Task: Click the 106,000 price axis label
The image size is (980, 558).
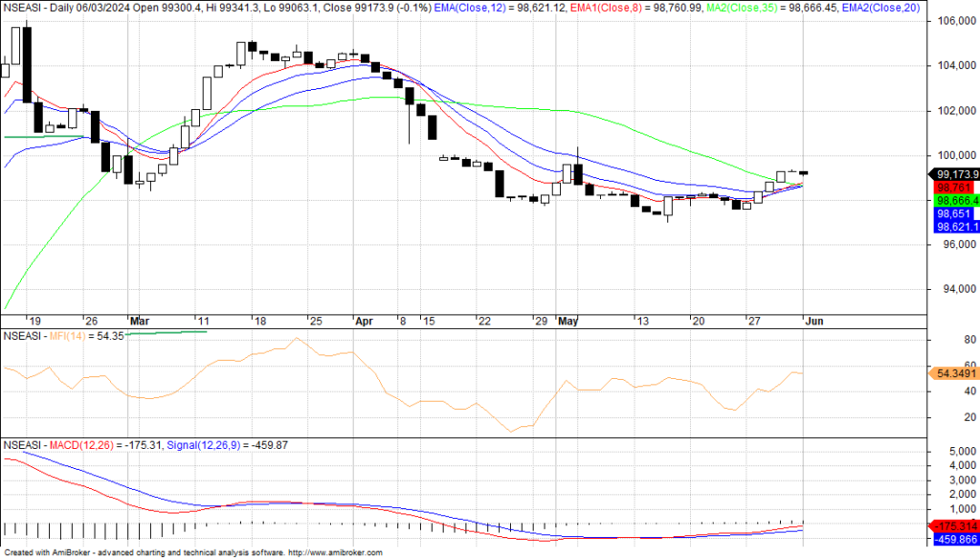Action: pyautogui.click(x=952, y=20)
